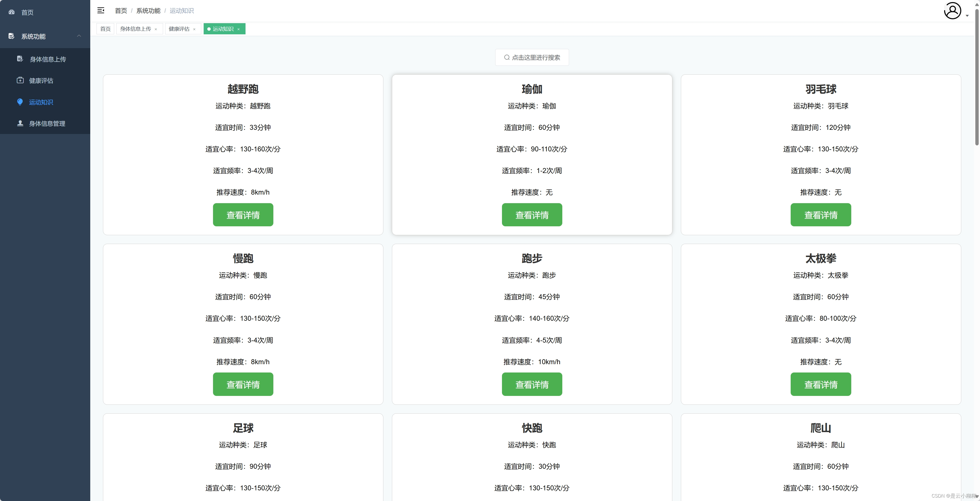Click the 身体信息上传 sidebar icon
This screenshot has width=980, height=501.
click(20, 59)
